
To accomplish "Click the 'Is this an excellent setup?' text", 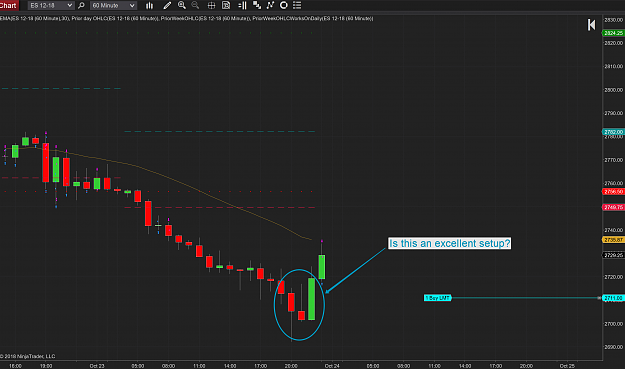I will point(450,243).
